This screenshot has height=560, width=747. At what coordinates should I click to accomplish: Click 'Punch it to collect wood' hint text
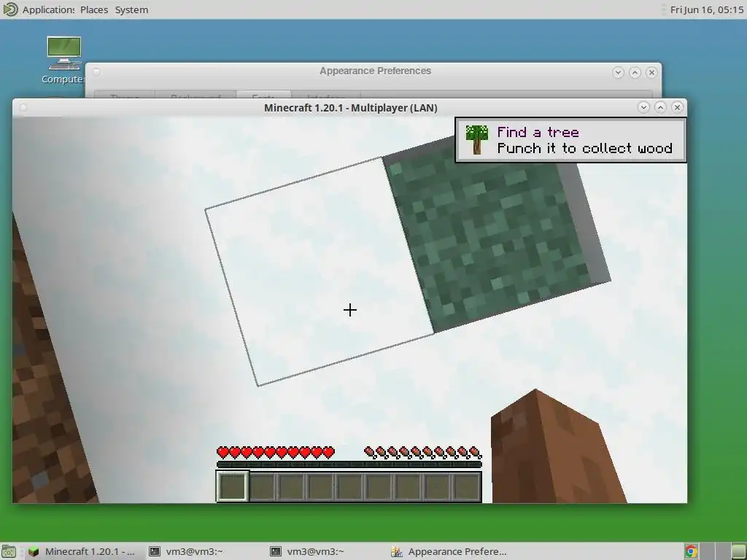(584, 148)
